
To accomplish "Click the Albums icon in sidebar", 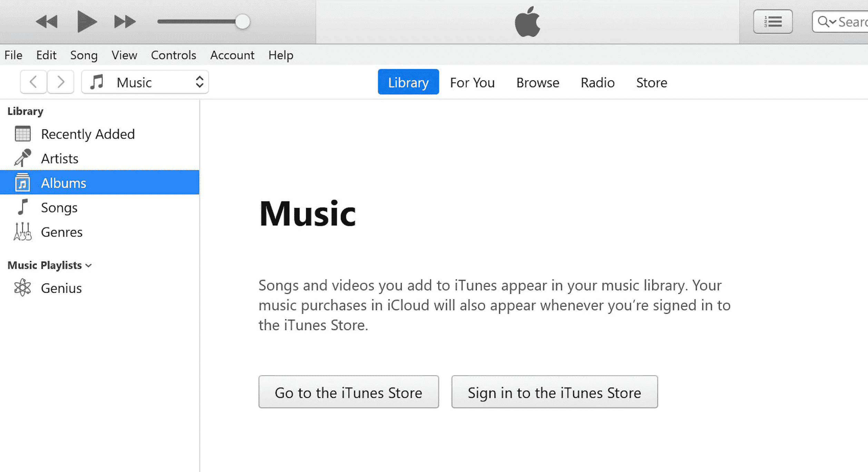I will click(x=21, y=182).
